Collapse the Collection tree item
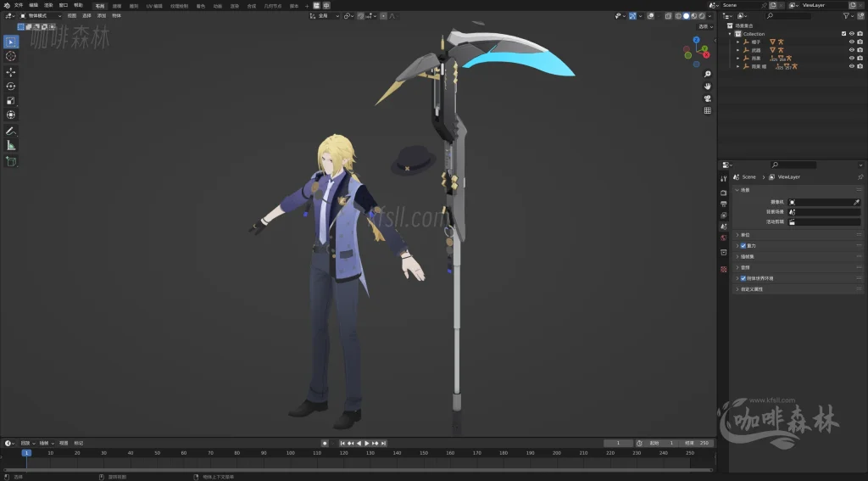This screenshot has height=481, width=868. point(730,34)
